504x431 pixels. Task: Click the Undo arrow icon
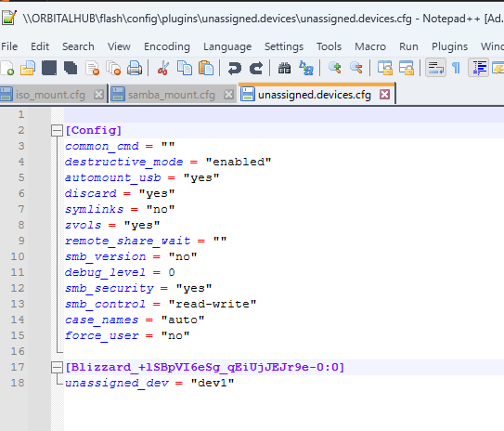[x=234, y=68]
